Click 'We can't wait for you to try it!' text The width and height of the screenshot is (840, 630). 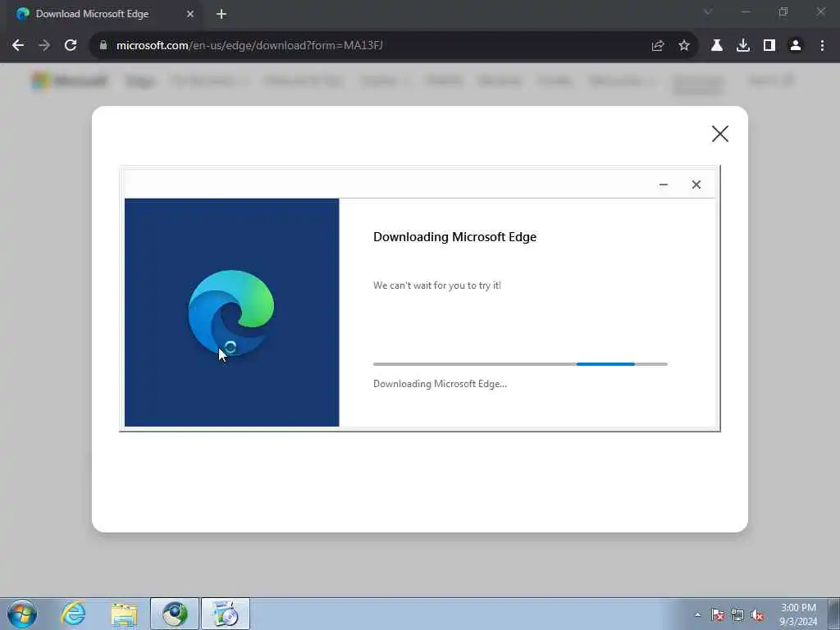tap(437, 285)
